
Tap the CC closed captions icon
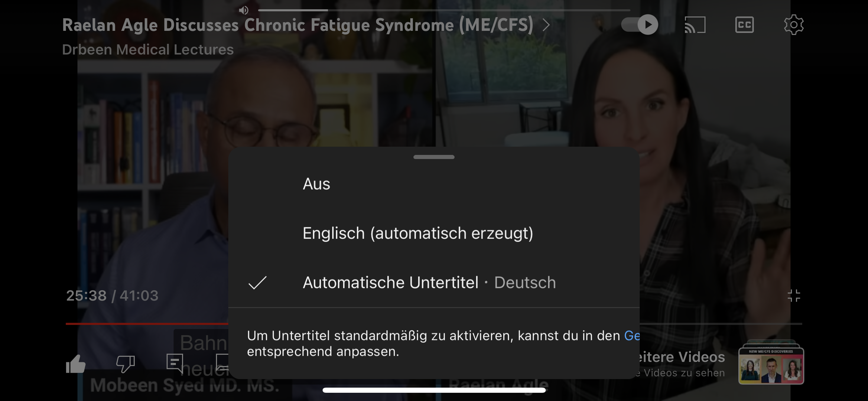pyautogui.click(x=744, y=25)
